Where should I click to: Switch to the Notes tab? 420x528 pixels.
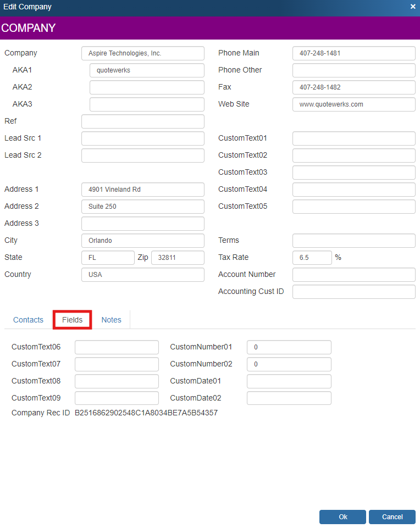click(x=111, y=320)
